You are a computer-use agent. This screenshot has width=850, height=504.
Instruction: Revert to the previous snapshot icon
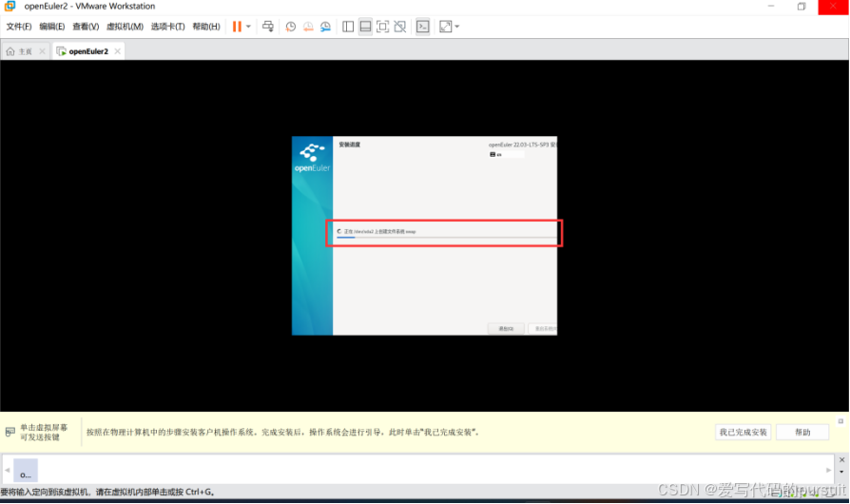tap(308, 27)
